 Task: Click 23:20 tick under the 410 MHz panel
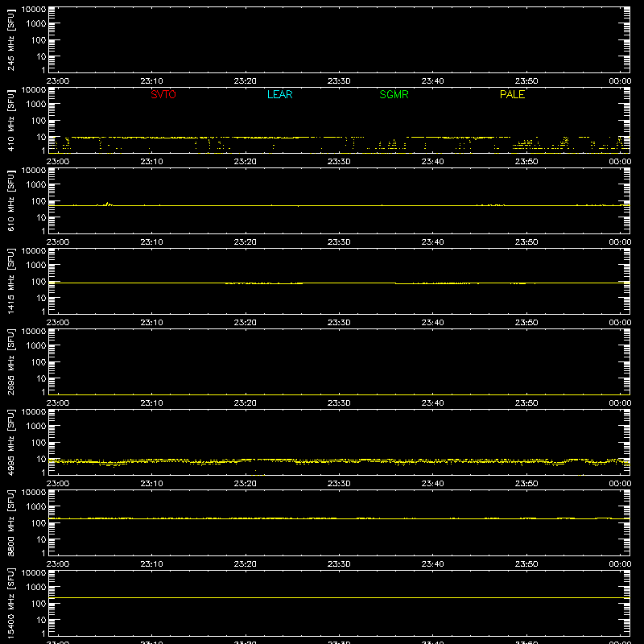[x=246, y=162]
